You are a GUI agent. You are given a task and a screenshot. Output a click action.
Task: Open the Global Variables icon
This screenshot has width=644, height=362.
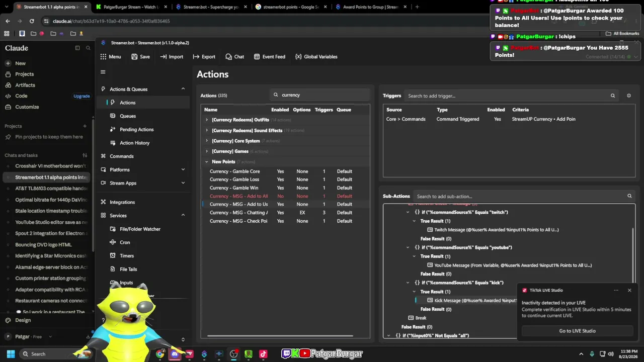[x=298, y=57]
